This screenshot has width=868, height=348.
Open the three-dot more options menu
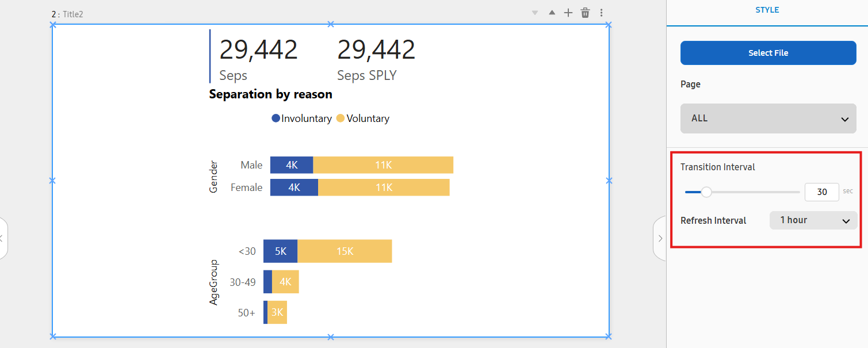(602, 13)
